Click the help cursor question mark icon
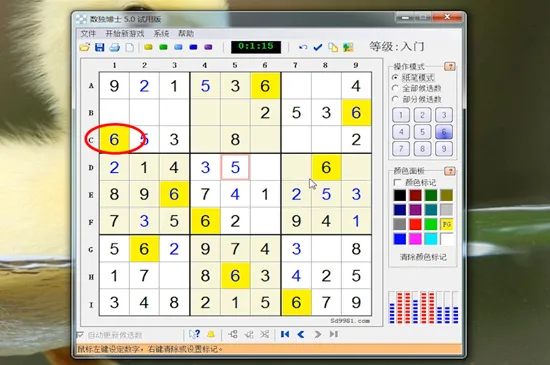550x365 pixels. tap(194, 334)
